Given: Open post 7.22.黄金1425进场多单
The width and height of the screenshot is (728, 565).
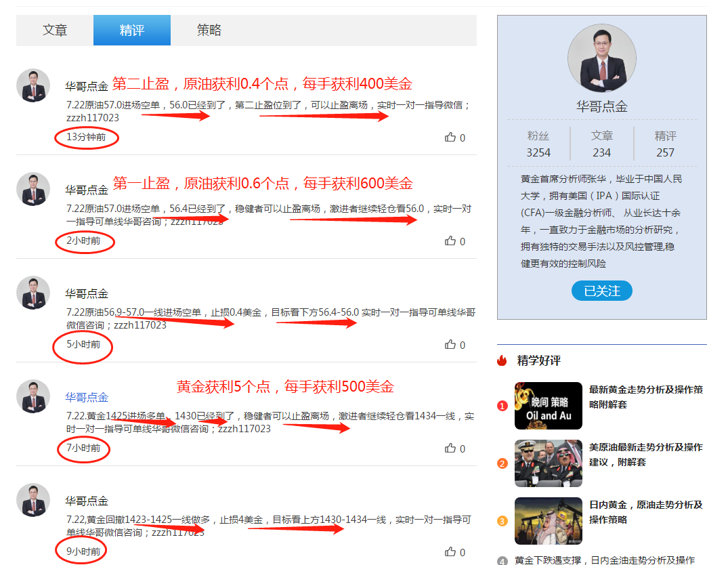Looking at the screenshot, I should tap(270, 422).
